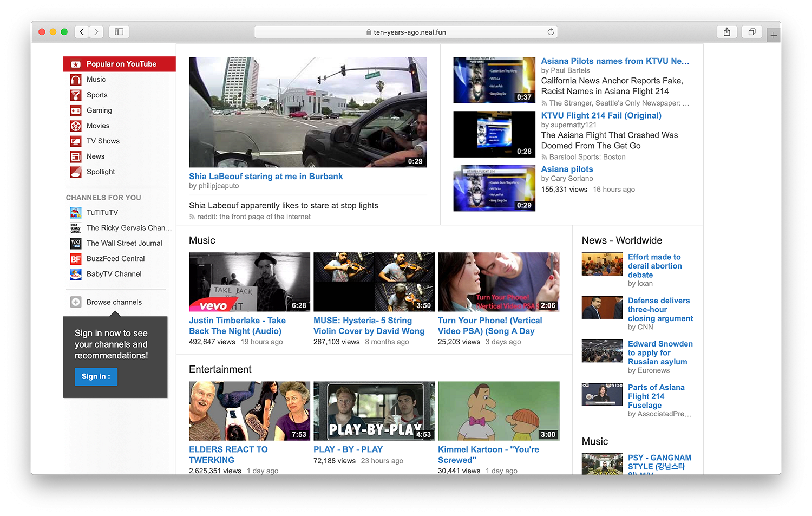Image resolution: width=812 pixels, height=516 pixels.
Task: Click the Music category headphones icon
Action: pos(76,80)
